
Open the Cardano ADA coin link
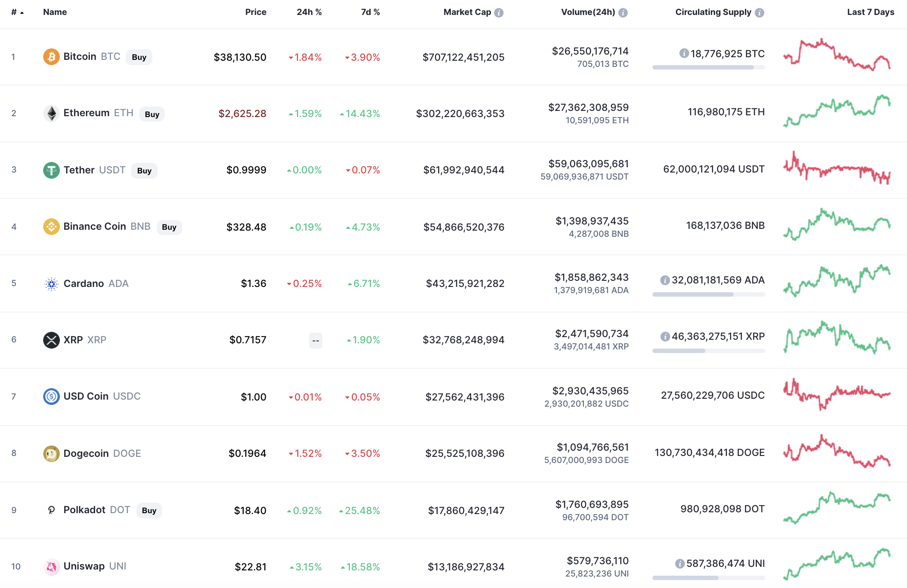point(84,283)
